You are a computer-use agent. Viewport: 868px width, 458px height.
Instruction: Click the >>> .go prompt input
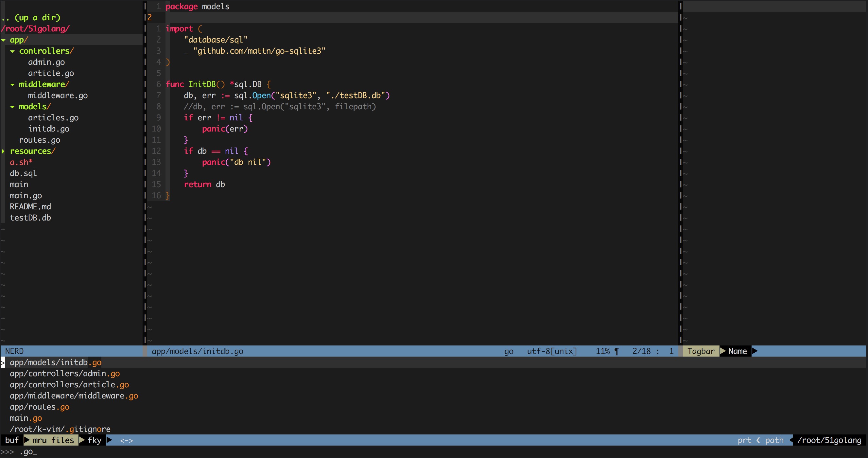pyautogui.click(x=27, y=451)
